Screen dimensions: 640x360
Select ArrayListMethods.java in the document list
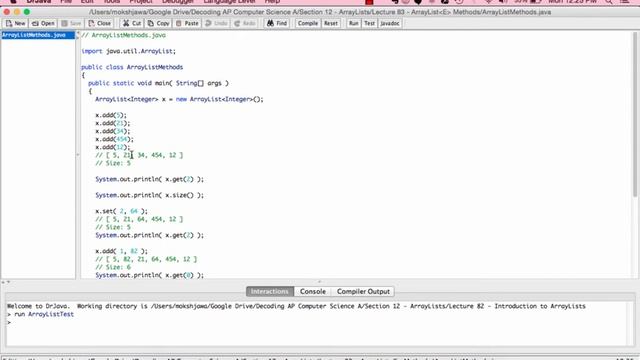pyautogui.click(x=38, y=35)
